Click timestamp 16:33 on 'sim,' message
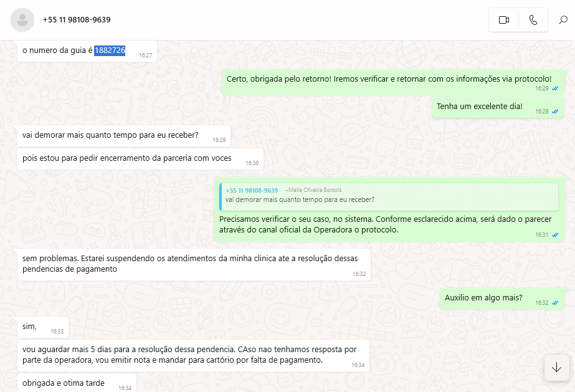This screenshot has height=392, width=575. click(x=57, y=332)
